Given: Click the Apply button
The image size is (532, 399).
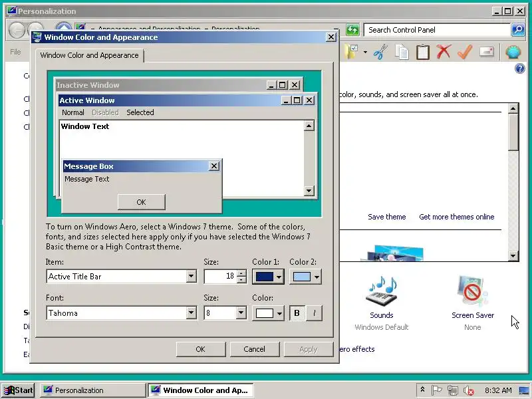Looking at the screenshot, I should 309,349.
